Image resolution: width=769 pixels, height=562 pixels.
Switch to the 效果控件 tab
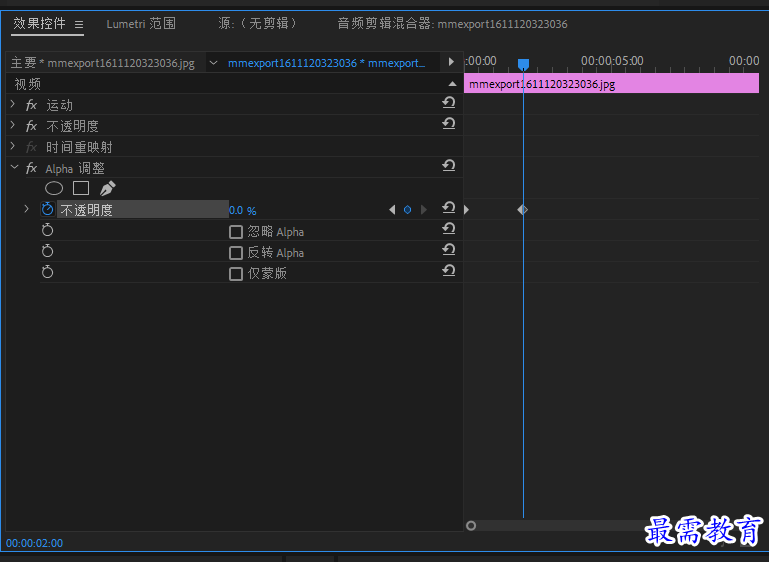tap(39, 23)
